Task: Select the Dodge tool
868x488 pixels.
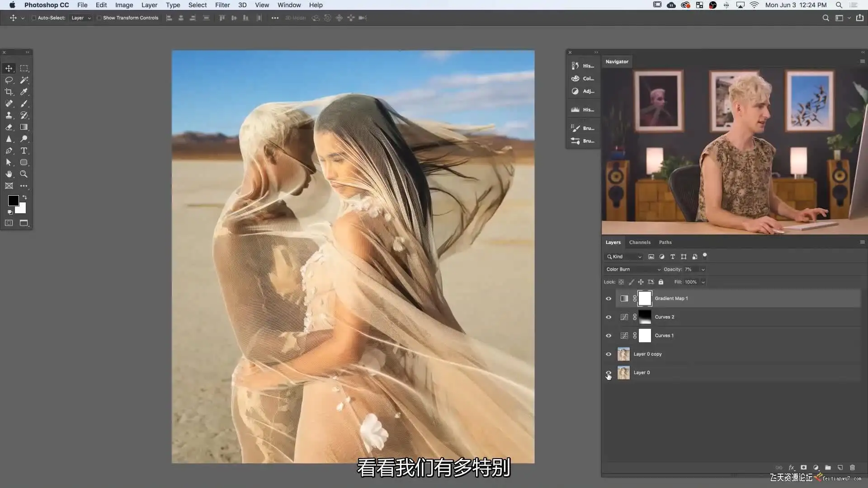Action: pos(24,139)
